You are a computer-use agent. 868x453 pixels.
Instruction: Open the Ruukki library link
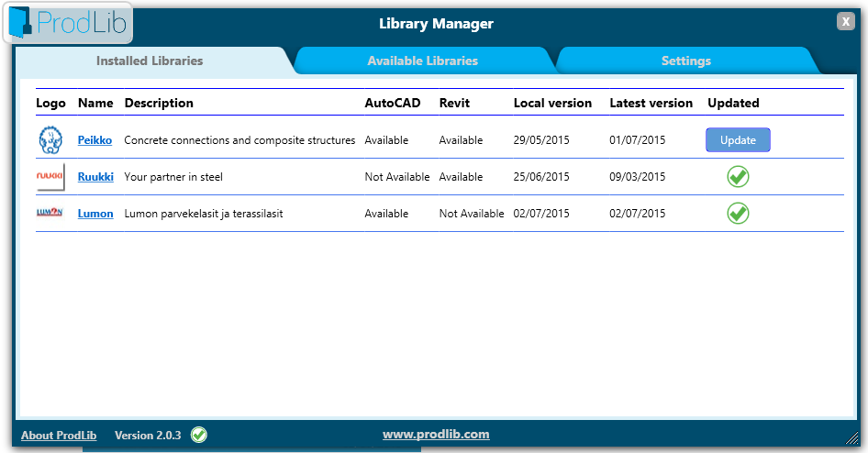[x=95, y=176]
